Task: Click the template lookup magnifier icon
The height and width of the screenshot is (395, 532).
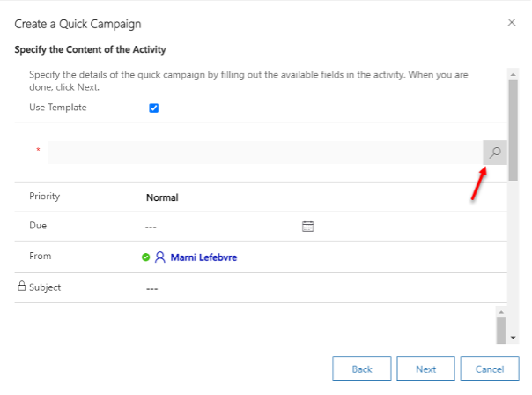Action: click(x=496, y=153)
